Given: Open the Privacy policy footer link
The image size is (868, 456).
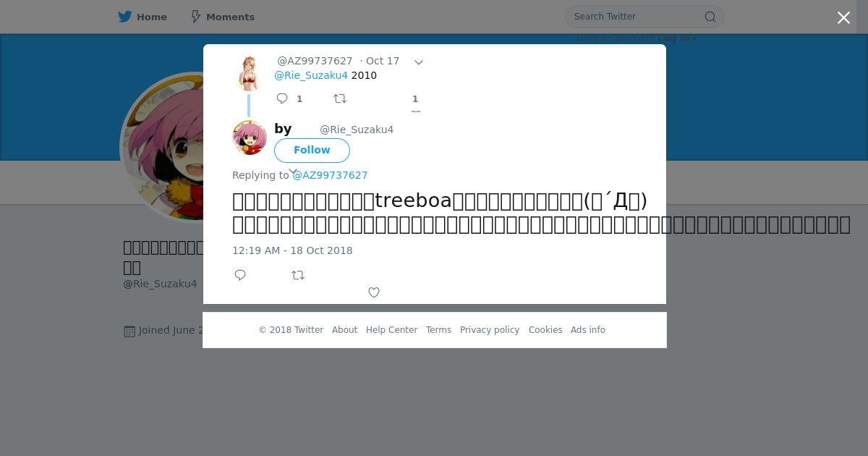Looking at the screenshot, I should [490, 330].
